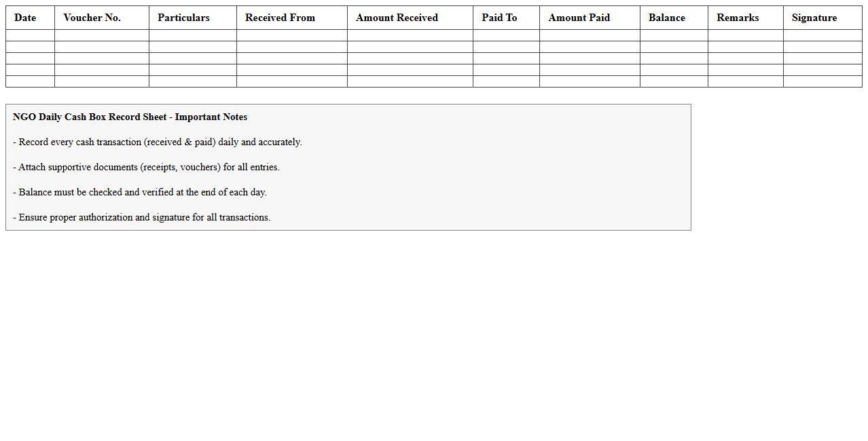
Task: Select the note about attaching supportive documents
Action: tap(146, 167)
